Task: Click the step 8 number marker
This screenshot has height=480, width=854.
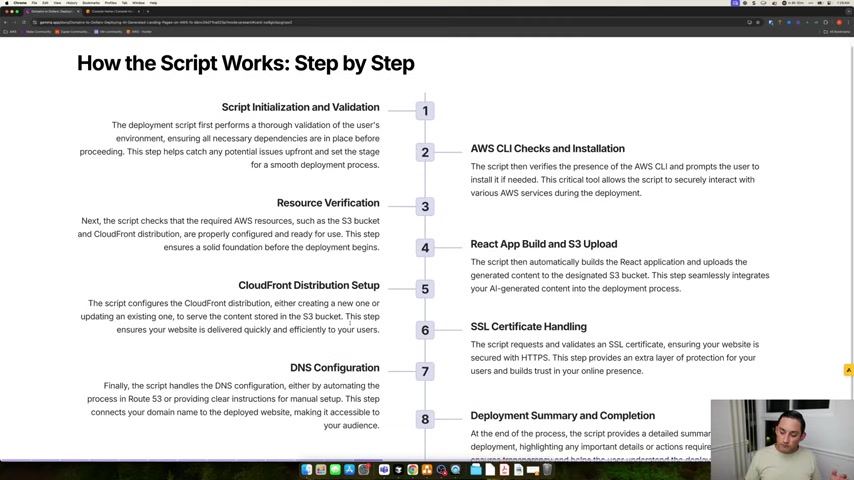Action: [425, 419]
